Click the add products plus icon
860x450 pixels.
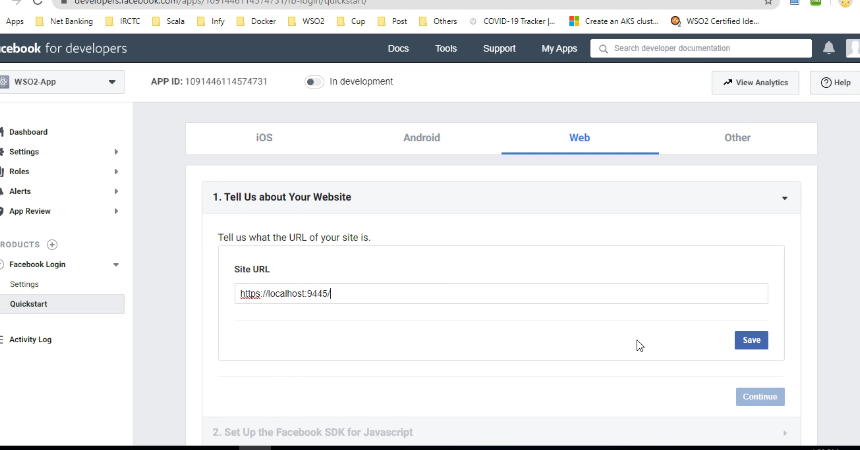(52, 244)
